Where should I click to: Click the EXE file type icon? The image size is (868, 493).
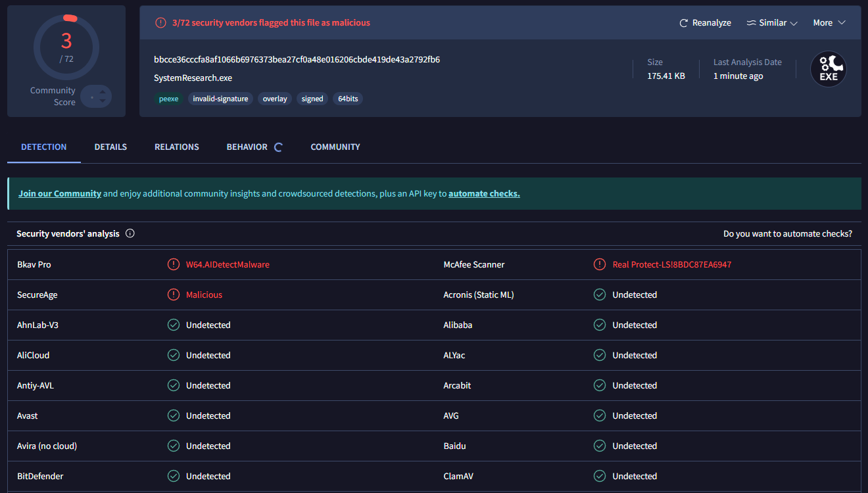pos(828,69)
